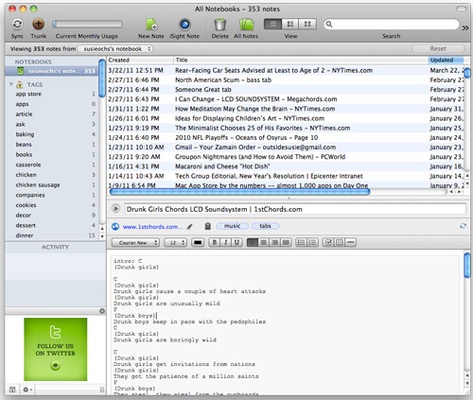Screen dimensions: 473x400
Task: Switch to mixed view mode
Action: (x=290, y=24)
